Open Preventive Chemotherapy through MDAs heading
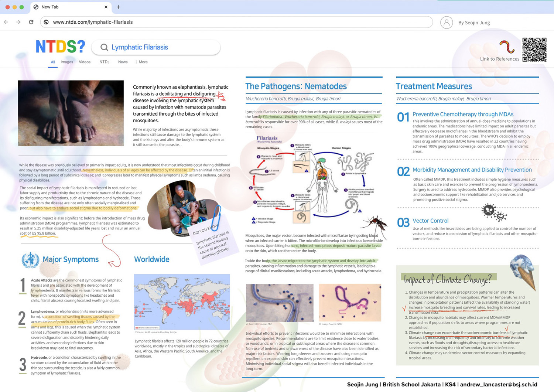Viewport: 554px width, 392px height. (x=463, y=115)
